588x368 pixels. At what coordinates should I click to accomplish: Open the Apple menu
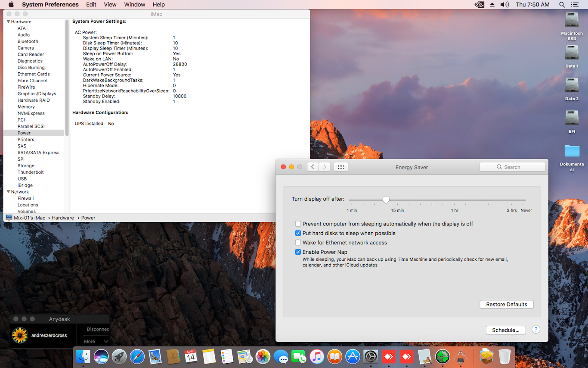click(11, 5)
